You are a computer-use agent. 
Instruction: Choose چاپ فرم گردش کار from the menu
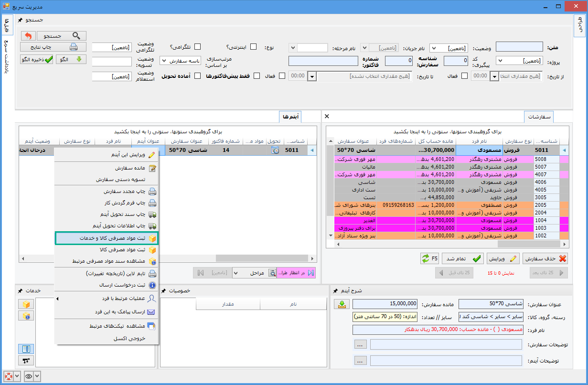pyautogui.click(x=107, y=203)
